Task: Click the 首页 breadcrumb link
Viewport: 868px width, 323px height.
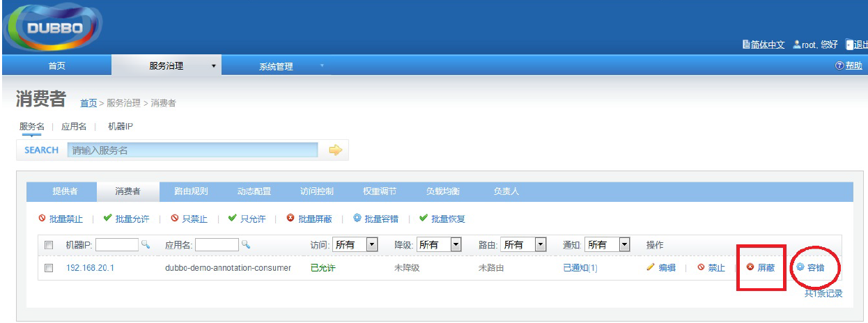Action: pyautogui.click(x=88, y=103)
